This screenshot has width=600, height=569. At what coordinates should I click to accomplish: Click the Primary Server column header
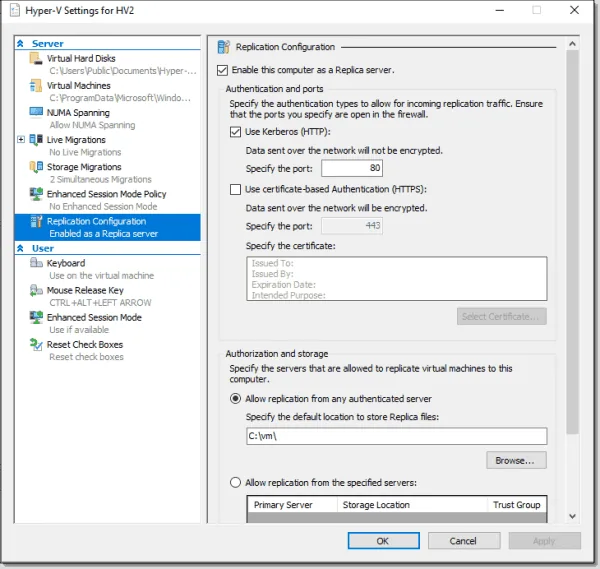tap(293, 505)
